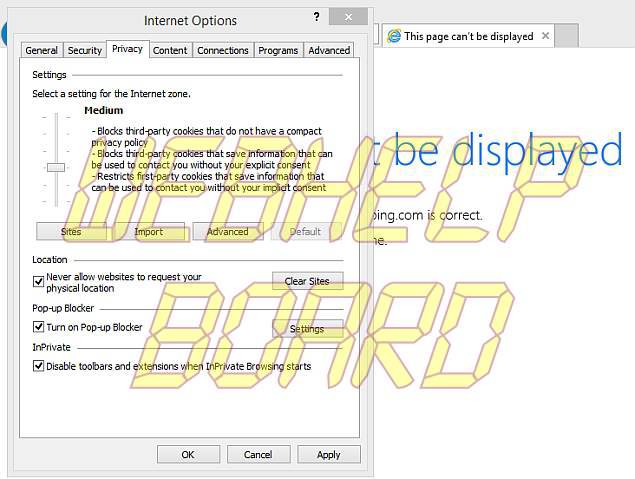Click the Sites button
The width and height of the screenshot is (635, 479).
click(x=71, y=232)
